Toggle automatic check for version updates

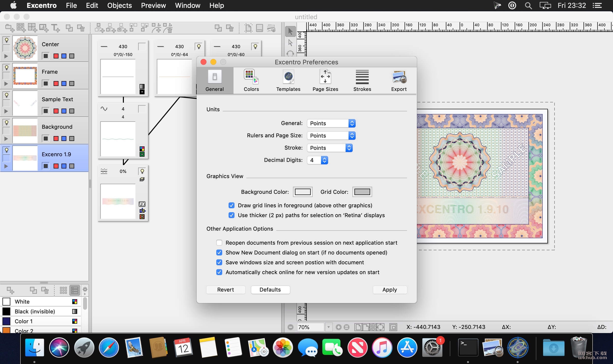pyautogui.click(x=219, y=272)
